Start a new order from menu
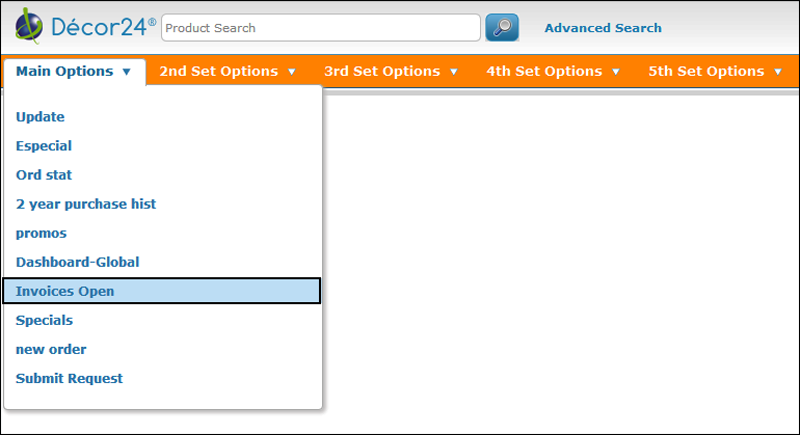 (x=51, y=349)
